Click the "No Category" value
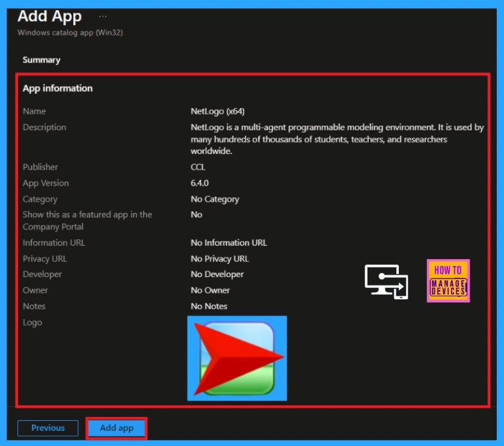 (x=215, y=199)
